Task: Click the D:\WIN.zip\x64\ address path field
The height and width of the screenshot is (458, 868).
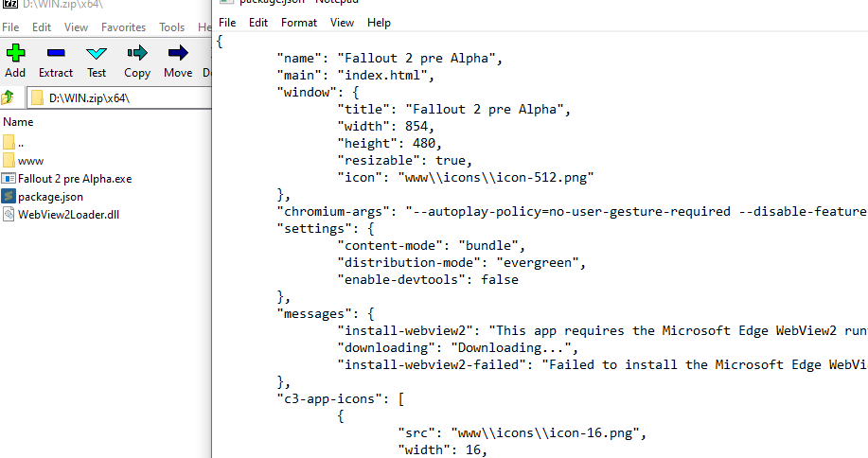Action: (x=119, y=97)
